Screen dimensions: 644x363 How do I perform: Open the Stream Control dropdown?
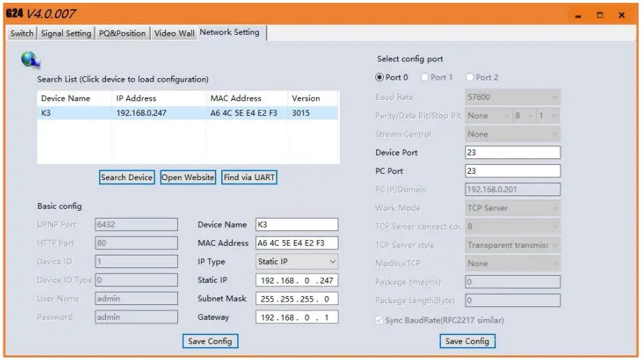tap(513, 135)
